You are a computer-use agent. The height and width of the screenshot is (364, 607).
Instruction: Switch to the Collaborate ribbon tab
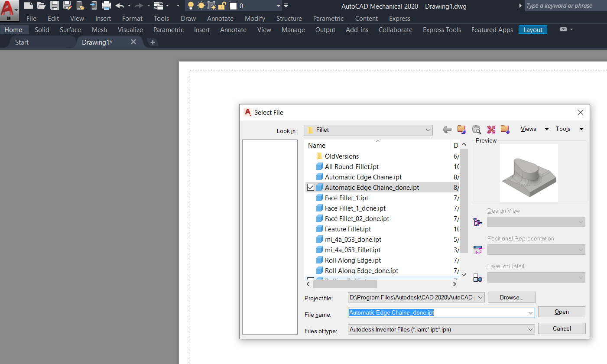click(396, 30)
